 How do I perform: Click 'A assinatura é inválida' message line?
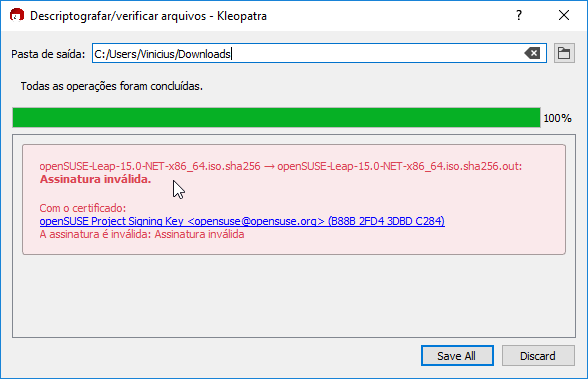point(142,235)
